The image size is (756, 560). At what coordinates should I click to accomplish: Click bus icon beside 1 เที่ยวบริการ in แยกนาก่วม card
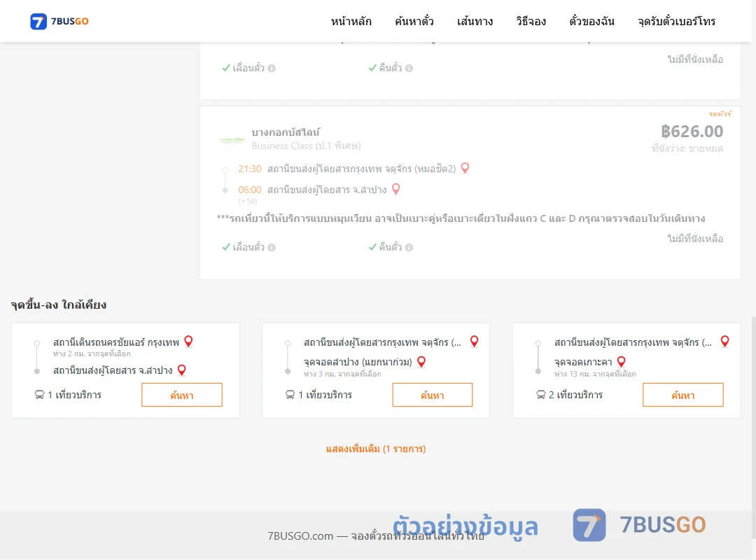click(x=290, y=395)
